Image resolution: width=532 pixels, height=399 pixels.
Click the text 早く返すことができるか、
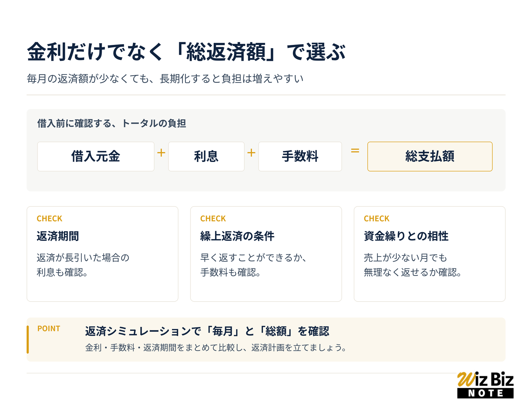(253, 258)
